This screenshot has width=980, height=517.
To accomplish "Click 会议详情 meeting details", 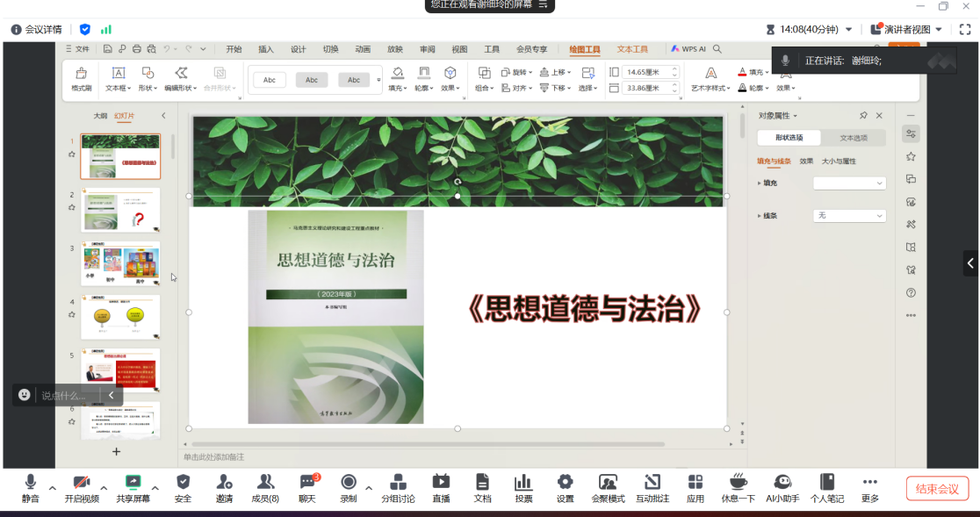I will [x=37, y=30].
